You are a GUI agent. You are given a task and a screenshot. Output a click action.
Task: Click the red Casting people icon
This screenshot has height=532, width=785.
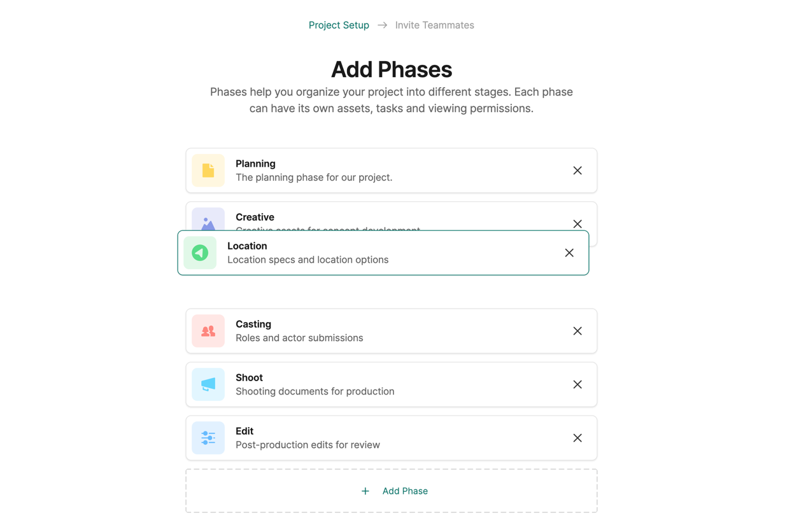[208, 331]
